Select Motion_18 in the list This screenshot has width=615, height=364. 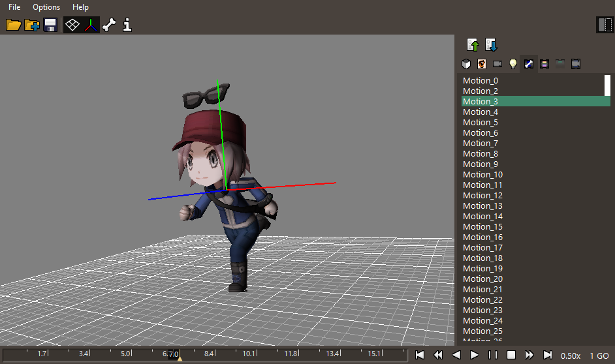pyautogui.click(x=536, y=258)
